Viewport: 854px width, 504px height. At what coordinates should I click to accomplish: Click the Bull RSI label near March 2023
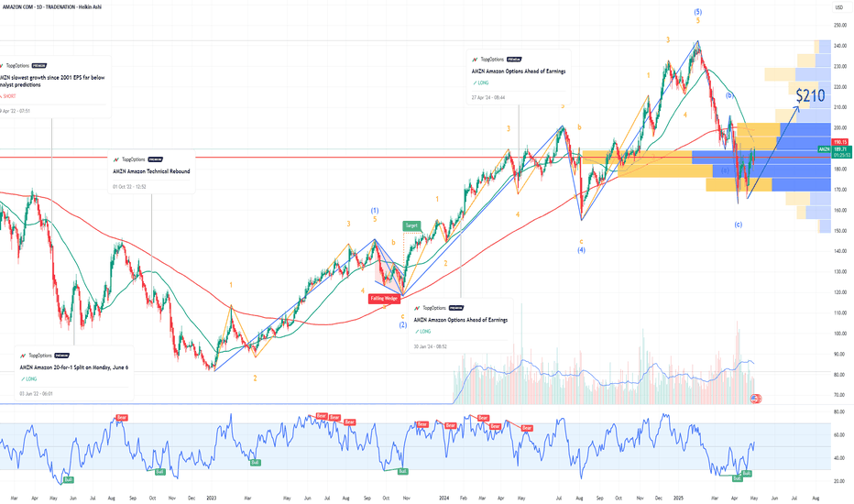[255, 463]
